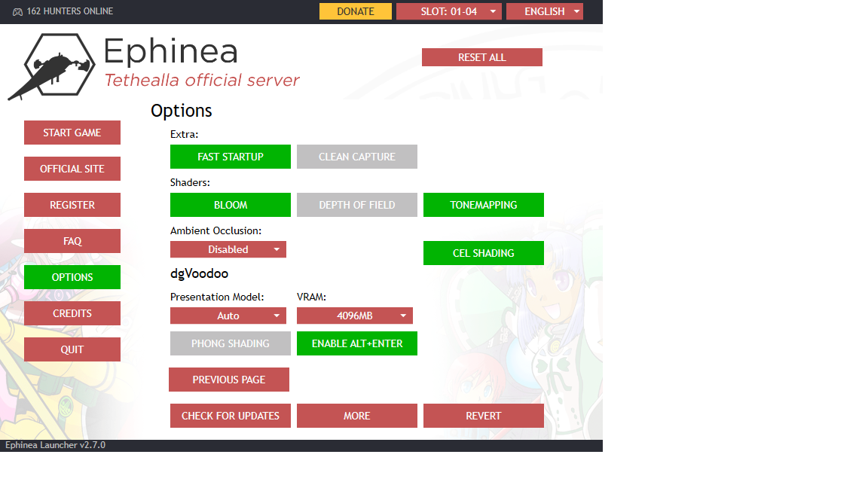868x488 pixels.
Task: Click the Ambient Occlusion label
Action: coord(216,230)
